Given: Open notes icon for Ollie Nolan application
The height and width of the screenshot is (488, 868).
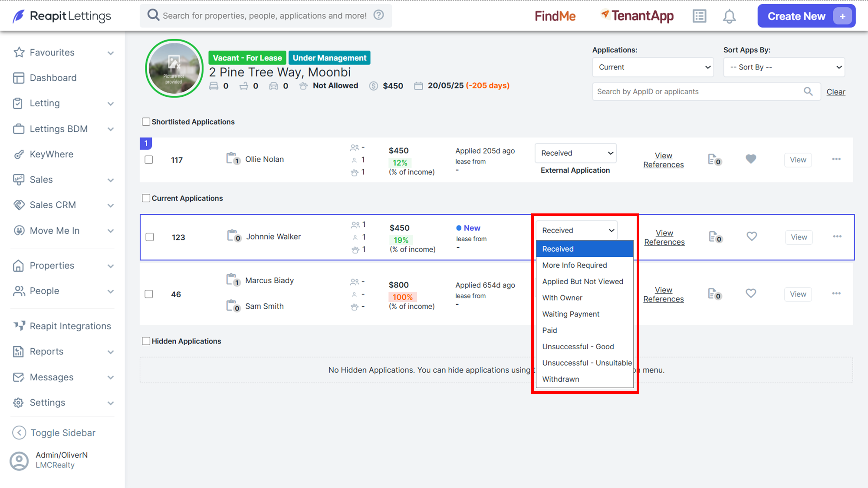Looking at the screenshot, I should tap(714, 160).
